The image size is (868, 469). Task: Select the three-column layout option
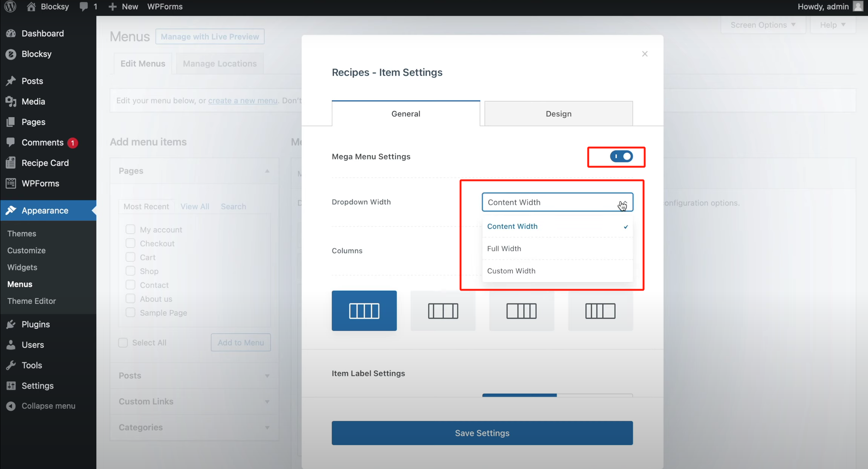click(443, 311)
